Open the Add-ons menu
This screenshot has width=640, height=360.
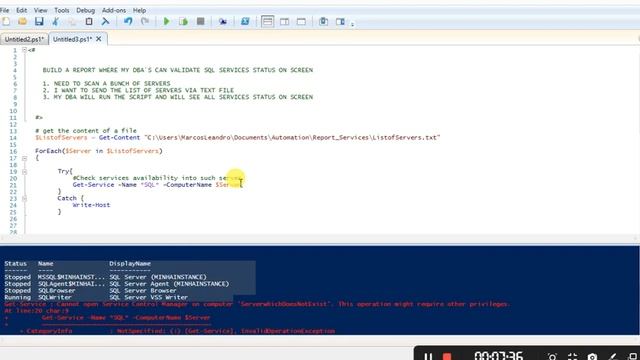[x=114, y=10]
